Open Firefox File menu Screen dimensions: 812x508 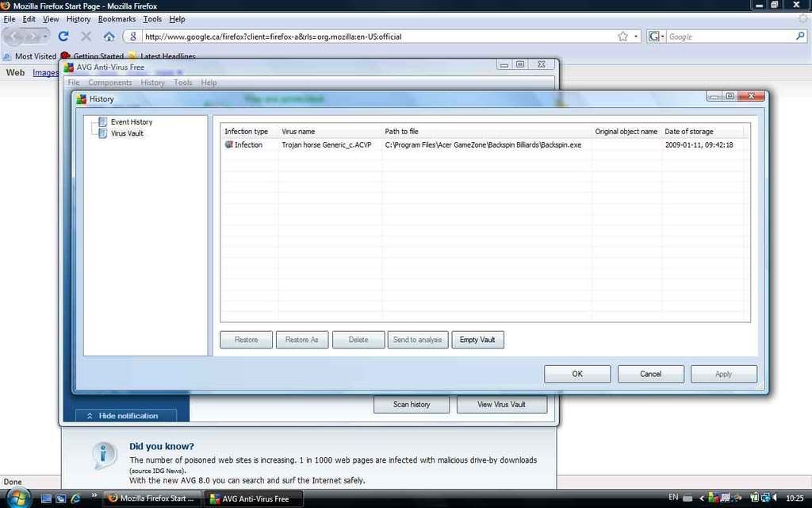(10, 19)
